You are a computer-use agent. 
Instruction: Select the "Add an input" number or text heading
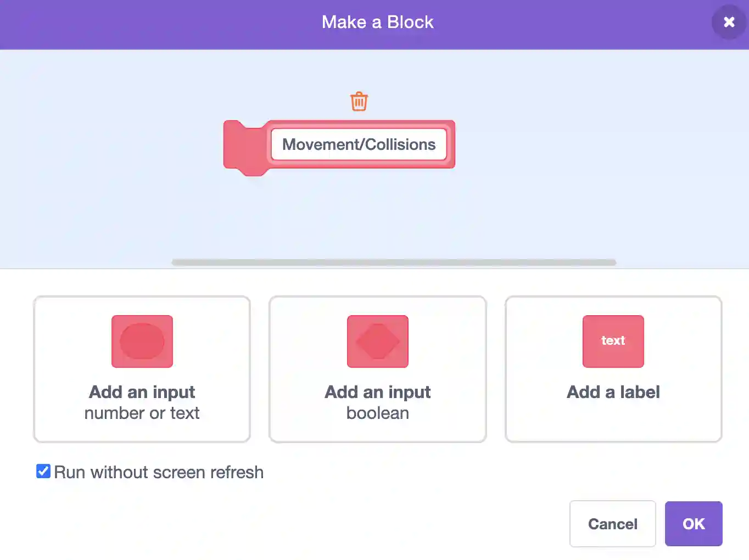142,392
